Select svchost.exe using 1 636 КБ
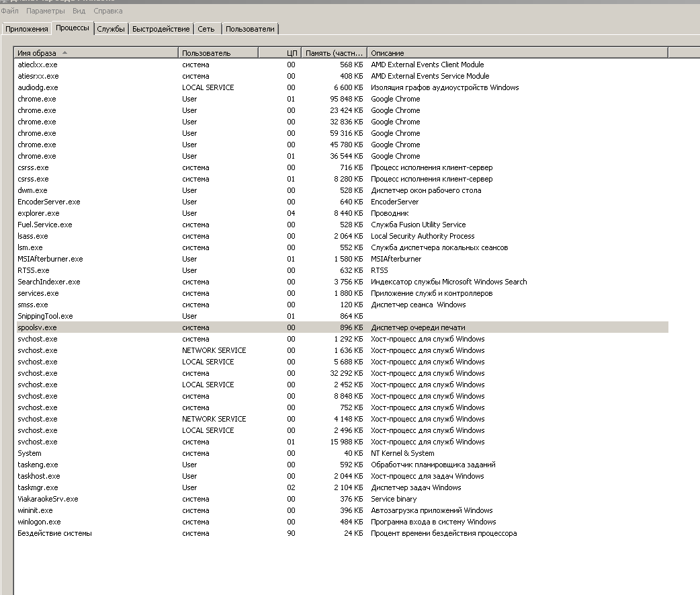 343,351
